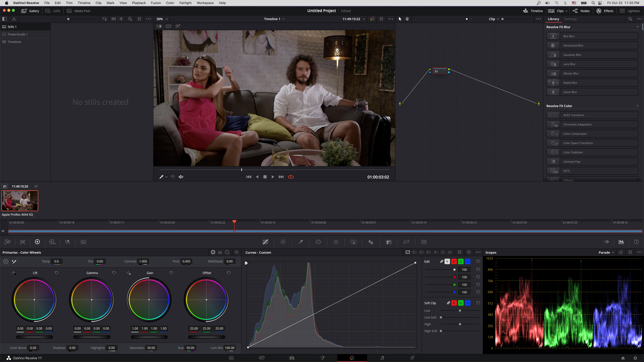Toggle Soft Clip blue channel
The width and height of the screenshot is (644, 362).
[x=467, y=303]
